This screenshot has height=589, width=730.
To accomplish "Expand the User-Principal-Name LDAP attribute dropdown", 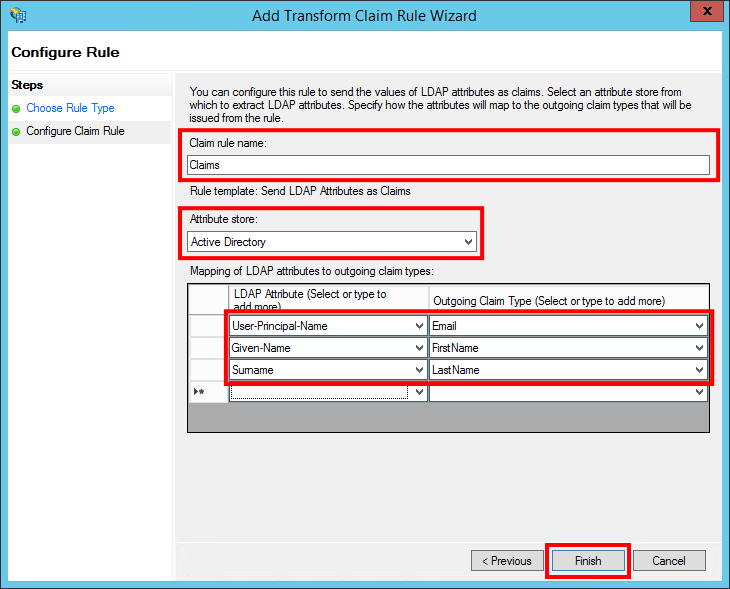I will pyautogui.click(x=419, y=326).
